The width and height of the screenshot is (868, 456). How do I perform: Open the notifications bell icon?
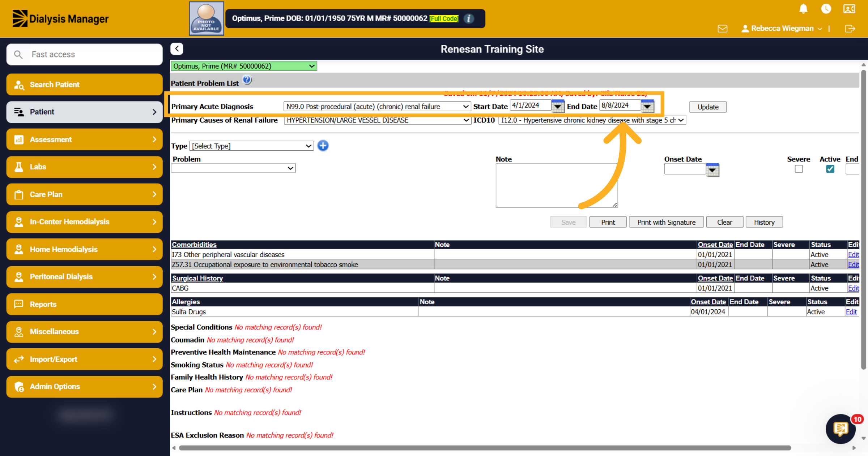point(803,9)
